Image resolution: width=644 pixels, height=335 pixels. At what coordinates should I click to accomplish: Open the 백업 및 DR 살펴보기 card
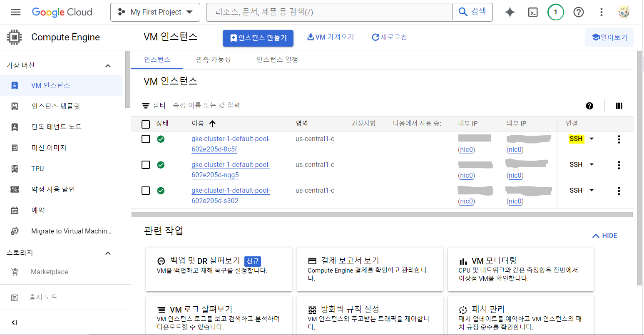219,269
